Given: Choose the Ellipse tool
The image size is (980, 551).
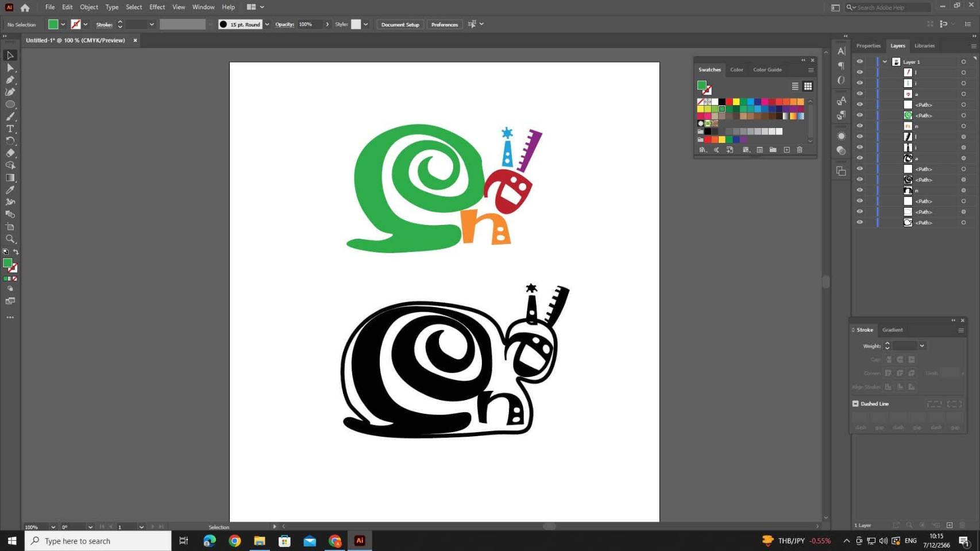Looking at the screenshot, I should pos(10,104).
